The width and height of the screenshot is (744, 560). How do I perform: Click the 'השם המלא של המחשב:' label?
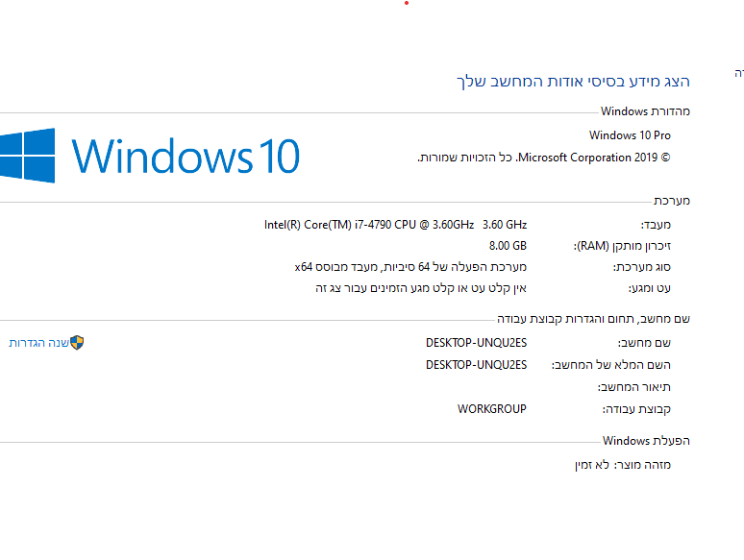610,365
